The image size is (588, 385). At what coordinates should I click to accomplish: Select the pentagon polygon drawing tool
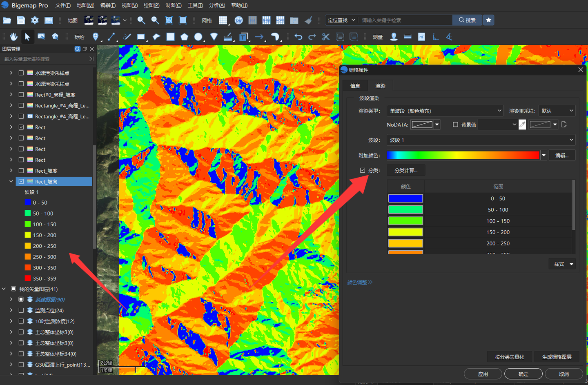pos(184,37)
